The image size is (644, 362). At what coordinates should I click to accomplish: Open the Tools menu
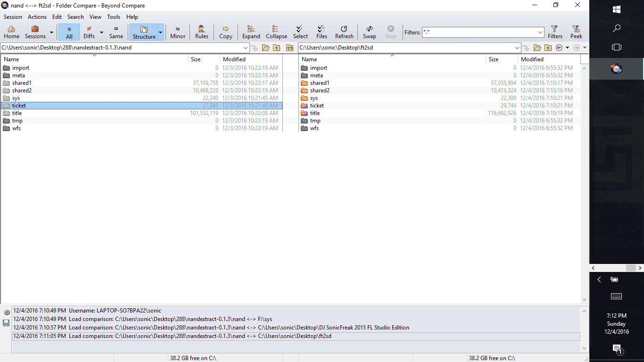click(x=114, y=17)
